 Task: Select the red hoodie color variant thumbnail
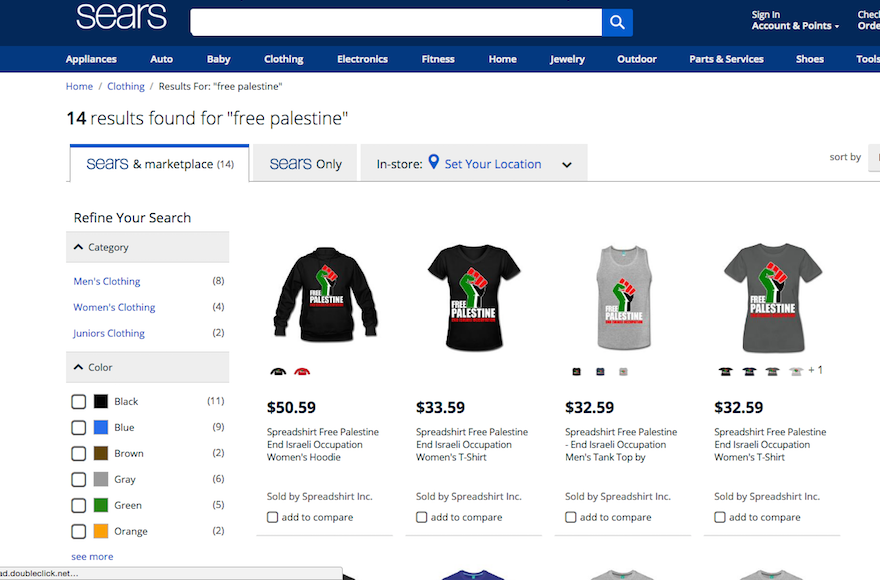coord(302,371)
